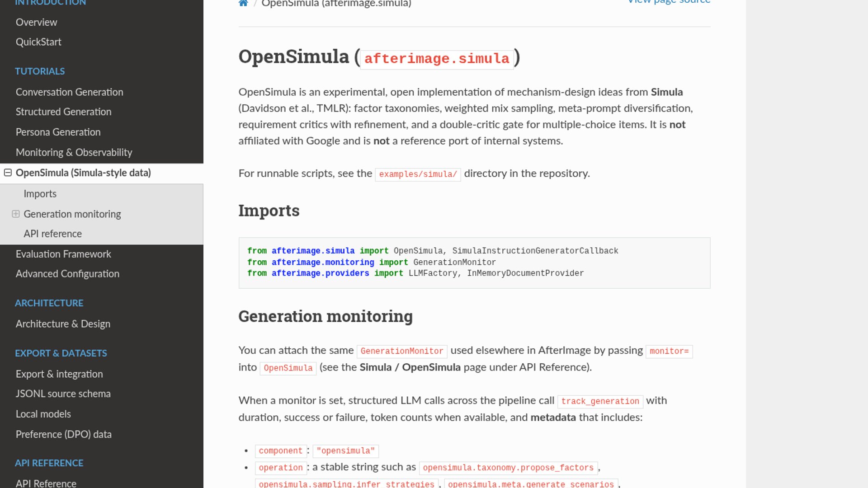868x488 pixels.
Task: Open Conversation Generation tutorial
Action: pyautogui.click(x=69, y=92)
